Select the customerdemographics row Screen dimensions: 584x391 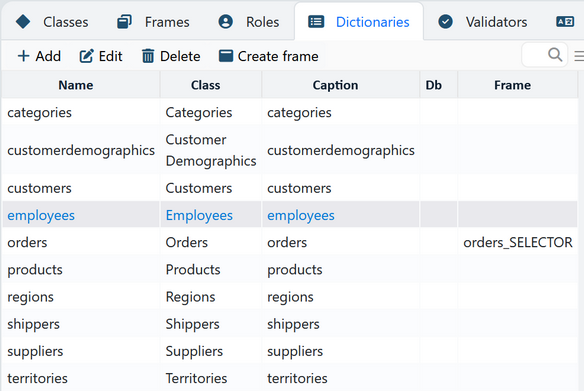pos(290,150)
